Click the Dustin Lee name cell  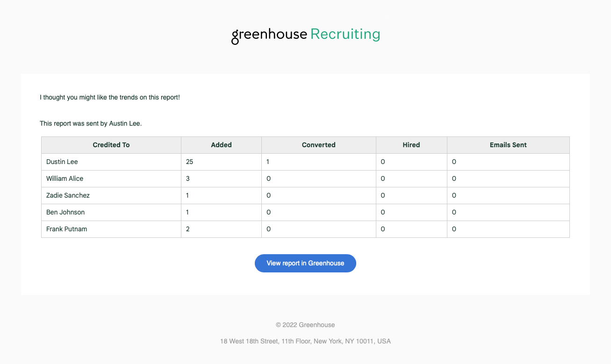(111, 162)
